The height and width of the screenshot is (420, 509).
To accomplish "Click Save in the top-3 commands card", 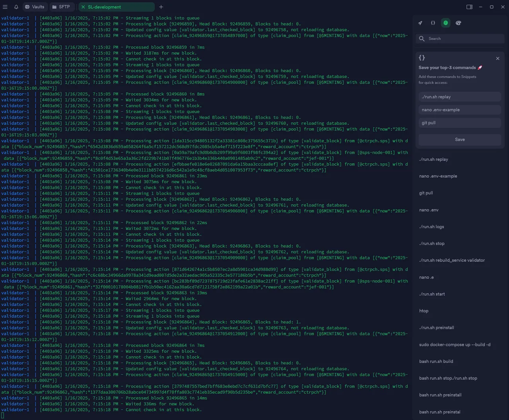I will [x=460, y=140].
